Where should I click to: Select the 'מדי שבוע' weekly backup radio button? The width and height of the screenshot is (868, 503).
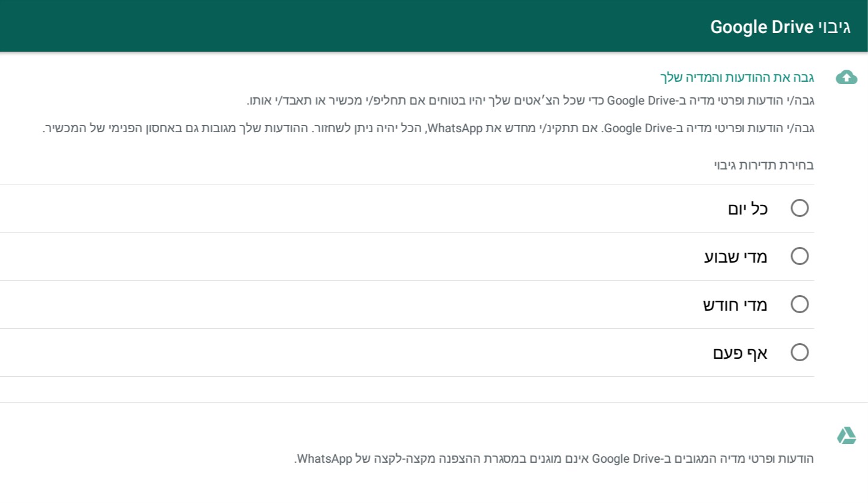point(800,257)
